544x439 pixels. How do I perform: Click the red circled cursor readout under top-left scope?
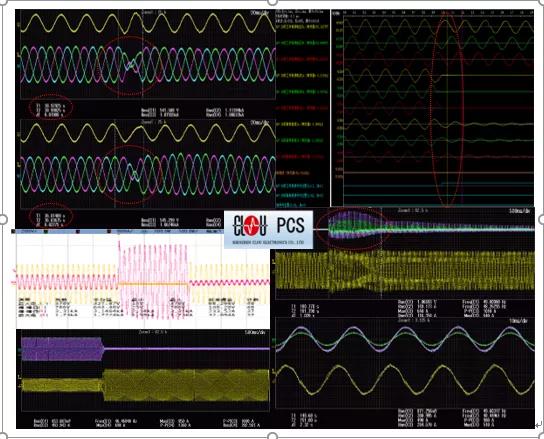pos(51,107)
